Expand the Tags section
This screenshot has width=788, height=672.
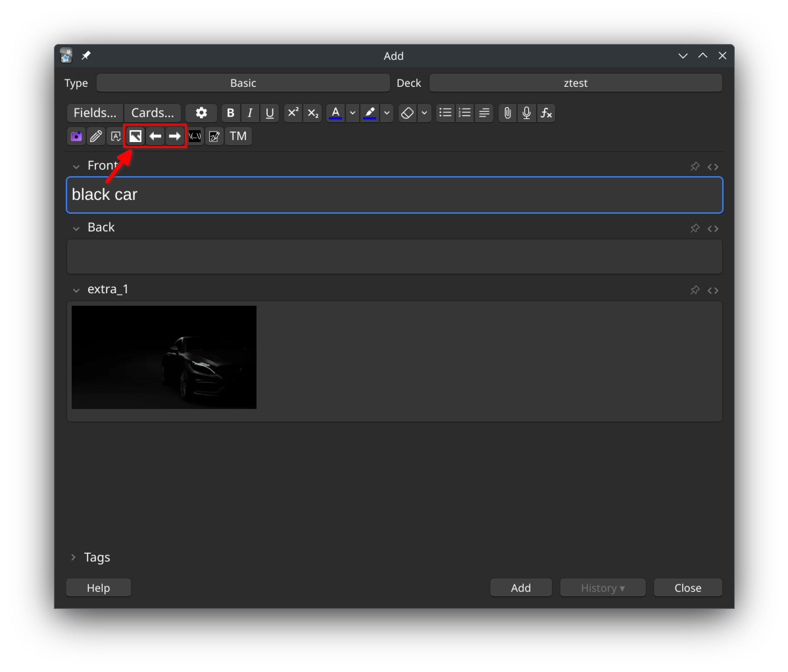(73, 557)
